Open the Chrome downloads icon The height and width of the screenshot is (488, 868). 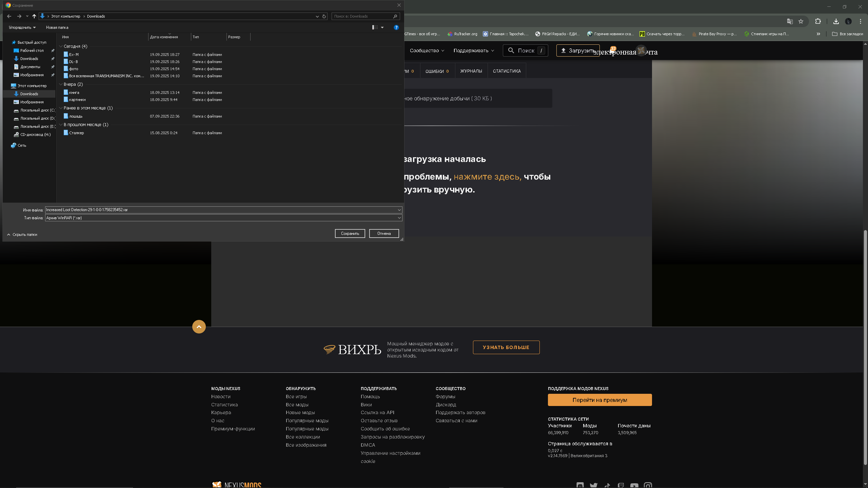836,21
